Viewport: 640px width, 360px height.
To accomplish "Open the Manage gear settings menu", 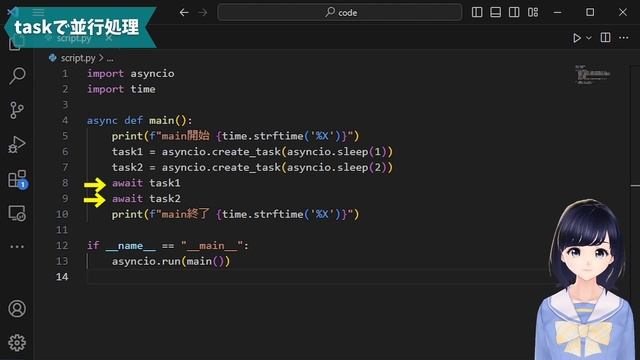I will 17,342.
